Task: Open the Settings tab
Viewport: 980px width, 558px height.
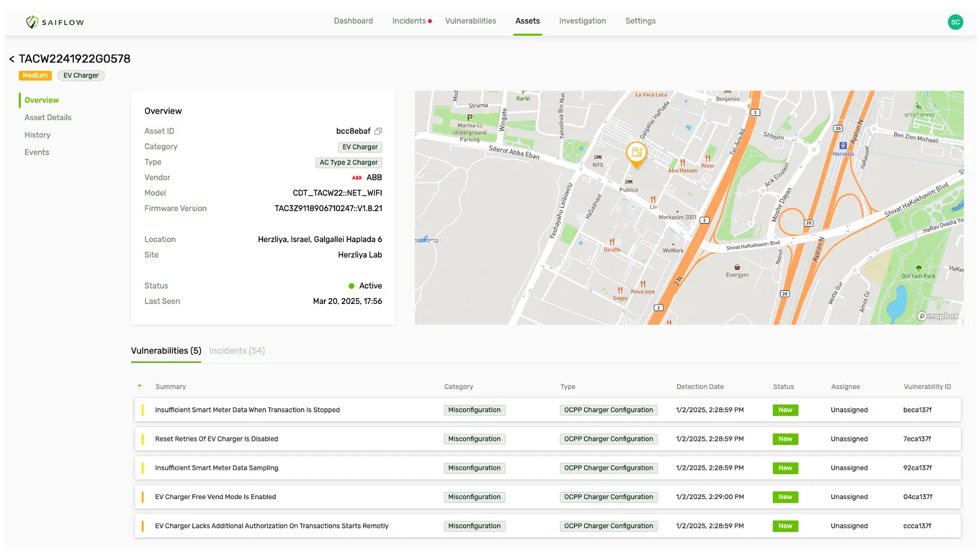Action: coord(640,21)
